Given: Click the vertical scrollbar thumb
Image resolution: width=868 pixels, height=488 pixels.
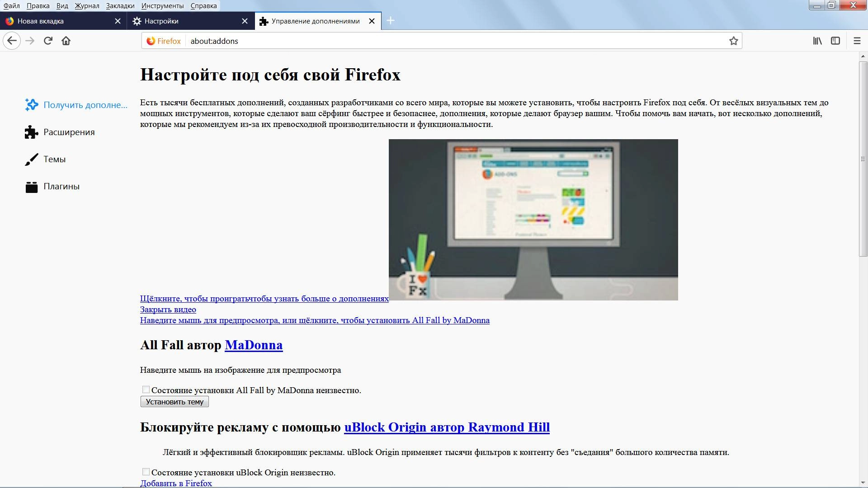Looking at the screenshot, I should pyautogui.click(x=863, y=159).
